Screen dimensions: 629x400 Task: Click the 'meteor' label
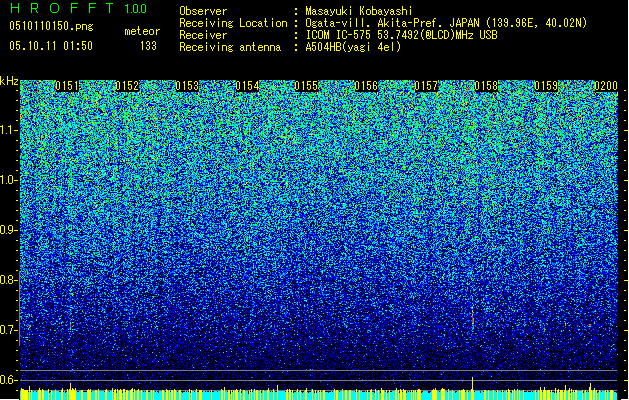coord(142,31)
